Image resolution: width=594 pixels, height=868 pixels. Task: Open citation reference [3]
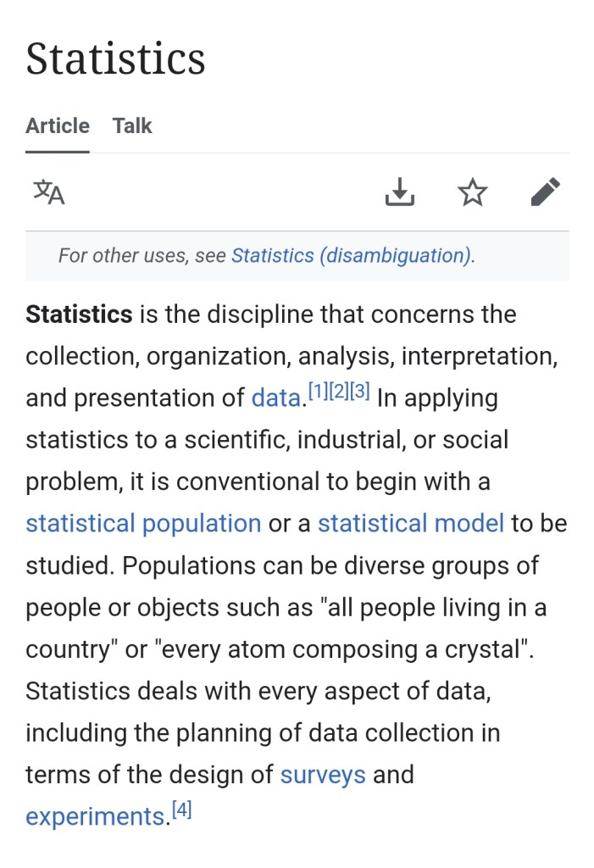coord(359,392)
